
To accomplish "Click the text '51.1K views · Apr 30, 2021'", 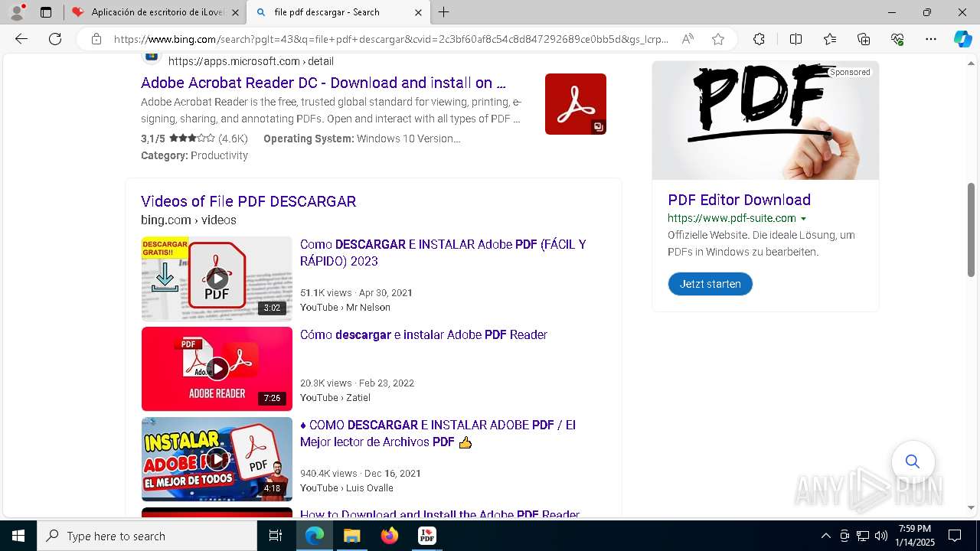I will (x=357, y=292).
